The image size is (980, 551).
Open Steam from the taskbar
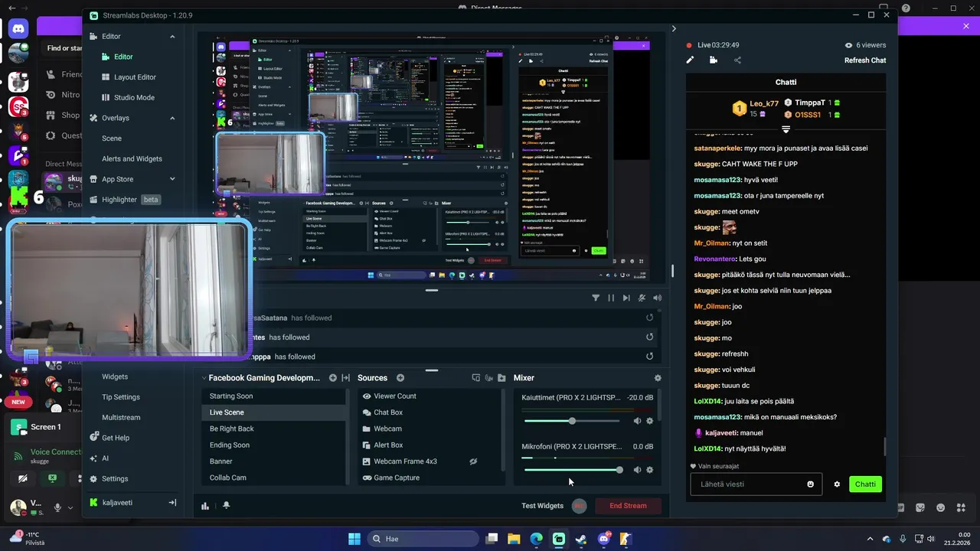581,539
